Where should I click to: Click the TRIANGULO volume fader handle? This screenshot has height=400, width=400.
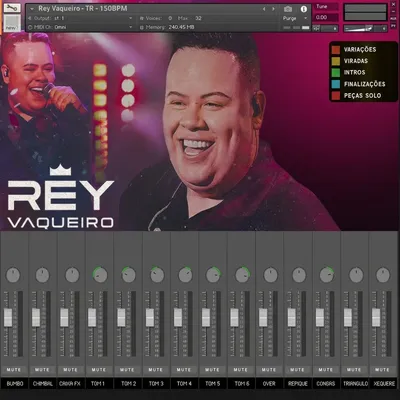click(x=348, y=318)
